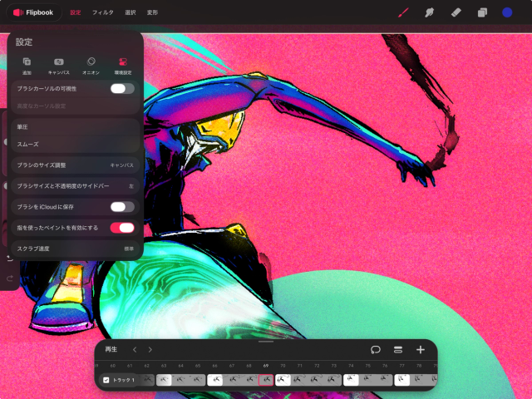Select the frame 70 thumbnail
This screenshot has height=399, width=532.
pos(283,380)
